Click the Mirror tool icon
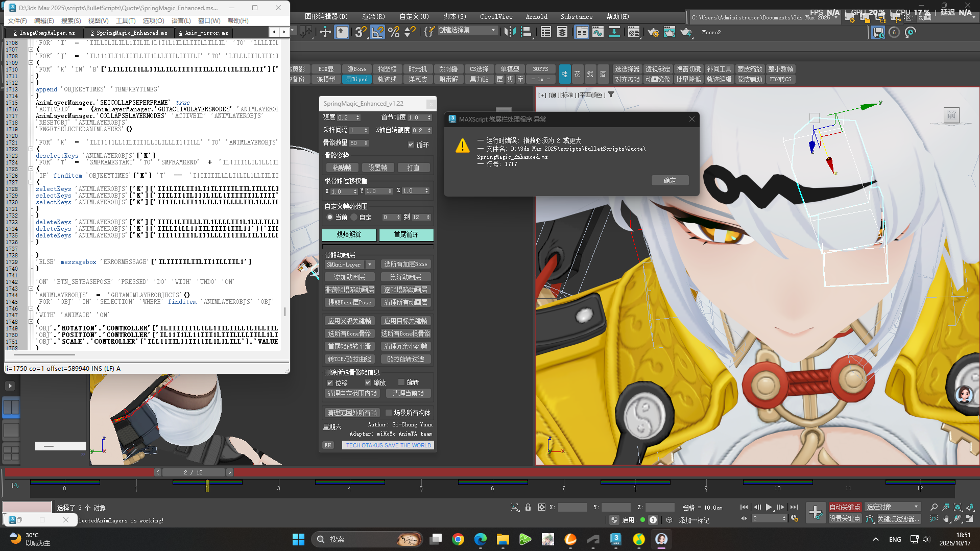Viewport: 980px width, 551px height. (x=510, y=32)
